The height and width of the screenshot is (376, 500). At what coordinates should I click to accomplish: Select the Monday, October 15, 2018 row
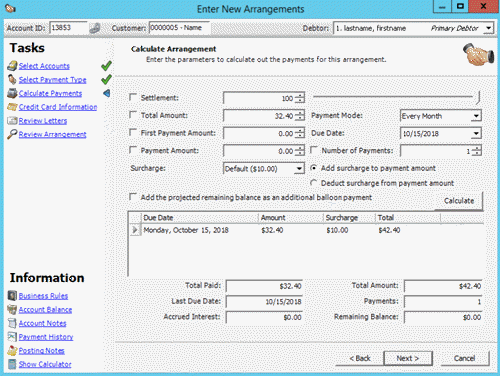(306, 230)
